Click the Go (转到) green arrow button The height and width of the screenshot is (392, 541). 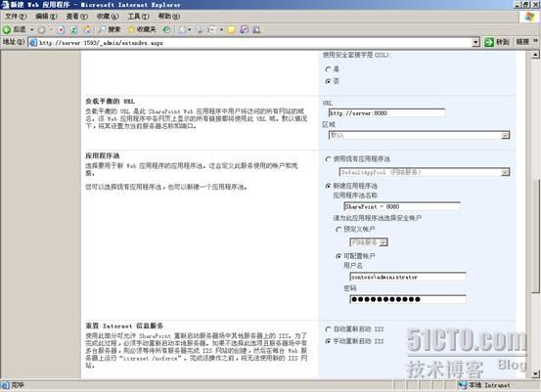coord(497,42)
